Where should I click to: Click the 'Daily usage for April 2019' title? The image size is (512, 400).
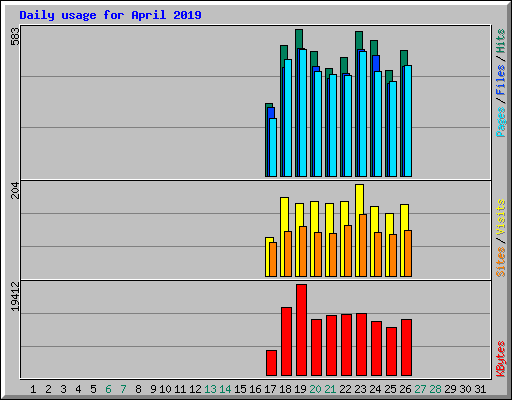(110, 15)
